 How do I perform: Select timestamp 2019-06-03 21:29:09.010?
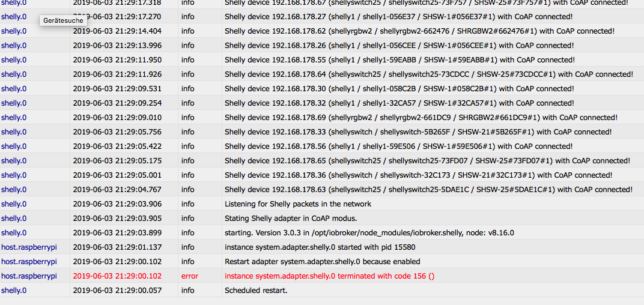118,118
